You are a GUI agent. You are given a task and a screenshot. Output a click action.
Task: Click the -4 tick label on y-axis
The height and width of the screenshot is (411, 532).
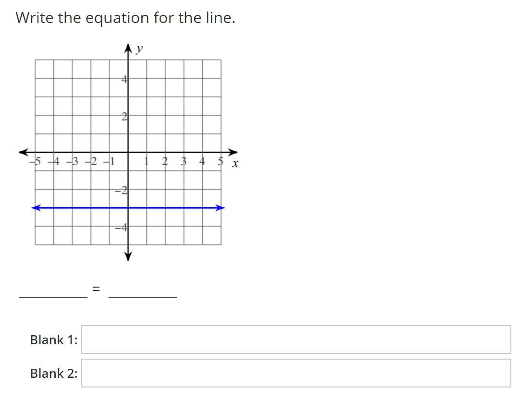[x=121, y=228]
